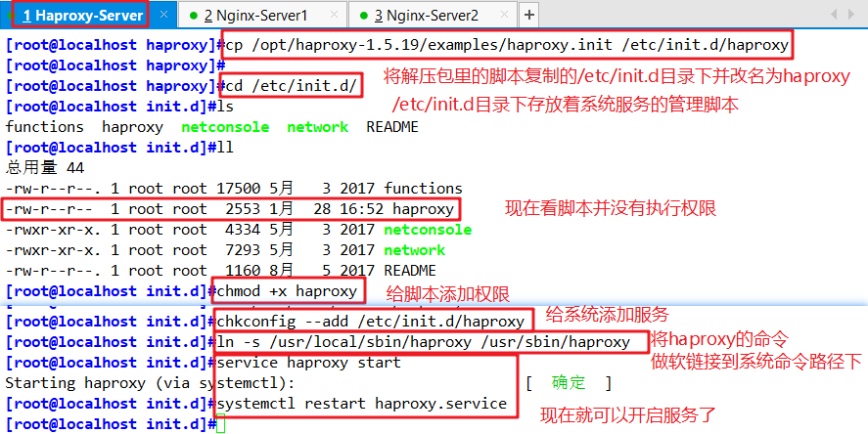Click the 'ls' command line
Viewport: 868px width, 434px height.
225,107
